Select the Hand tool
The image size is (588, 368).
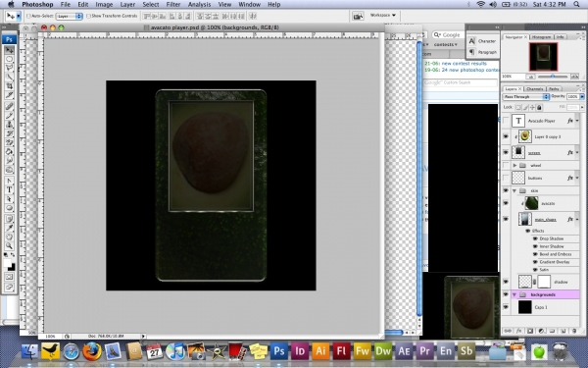(10, 237)
